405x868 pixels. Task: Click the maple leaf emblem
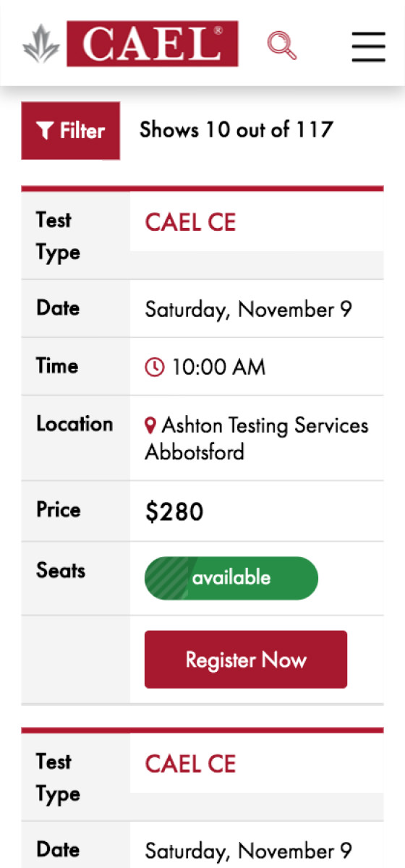click(x=42, y=45)
